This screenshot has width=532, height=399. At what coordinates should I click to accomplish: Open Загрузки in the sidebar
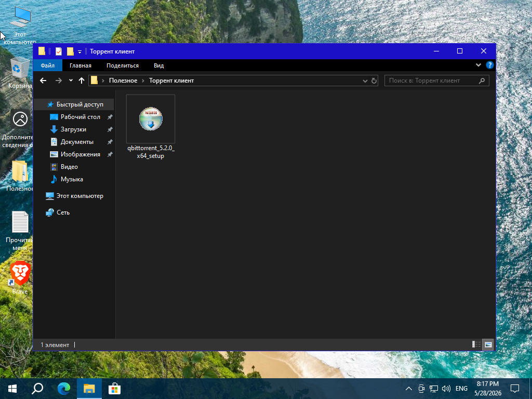click(x=73, y=129)
